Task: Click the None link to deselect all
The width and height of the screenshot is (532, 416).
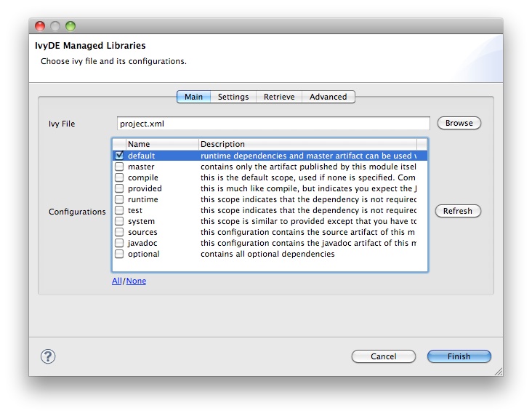Action: 136,281
